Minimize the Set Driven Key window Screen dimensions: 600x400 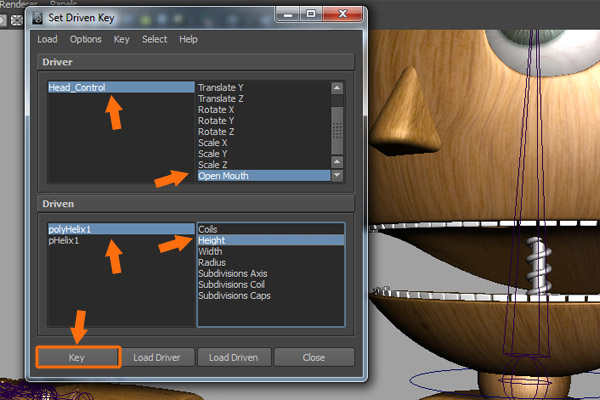288,15
